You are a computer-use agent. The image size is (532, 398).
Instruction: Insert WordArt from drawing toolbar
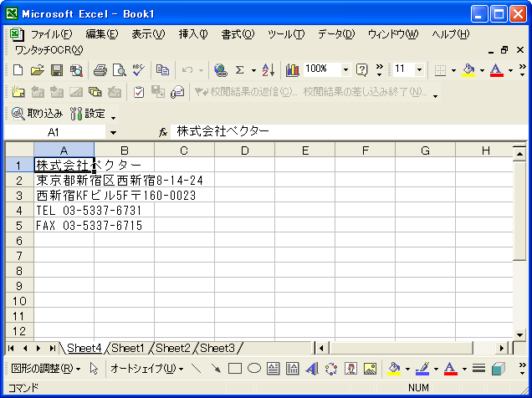click(312, 369)
